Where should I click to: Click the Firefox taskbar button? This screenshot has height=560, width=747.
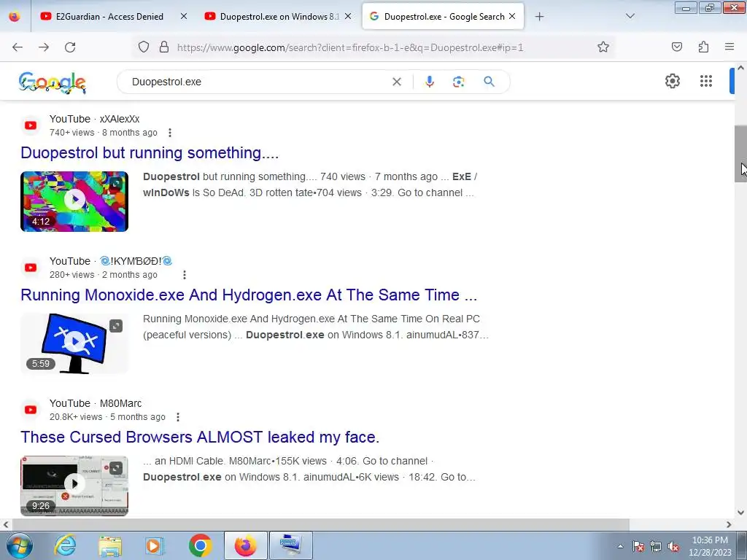coord(245,545)
